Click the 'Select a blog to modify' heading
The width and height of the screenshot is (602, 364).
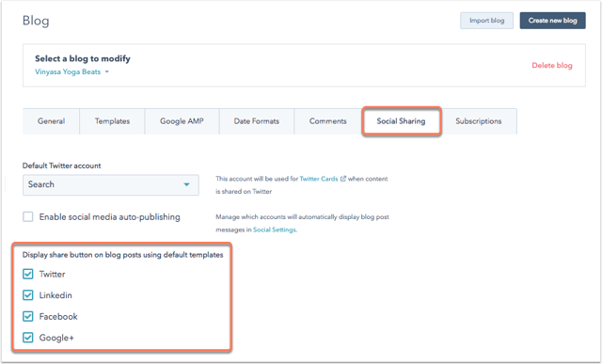(x=83, y=58)
